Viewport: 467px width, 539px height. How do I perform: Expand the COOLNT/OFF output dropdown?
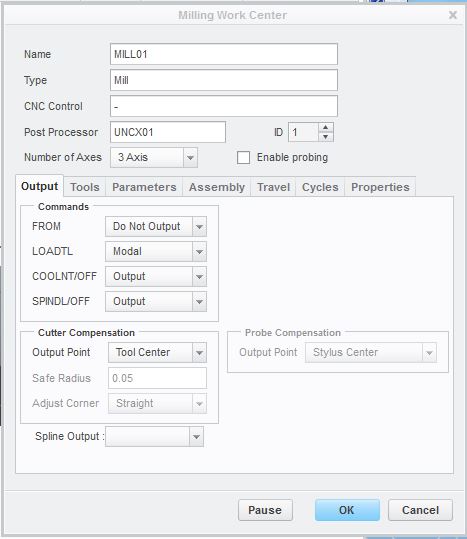tap(156, 277)
